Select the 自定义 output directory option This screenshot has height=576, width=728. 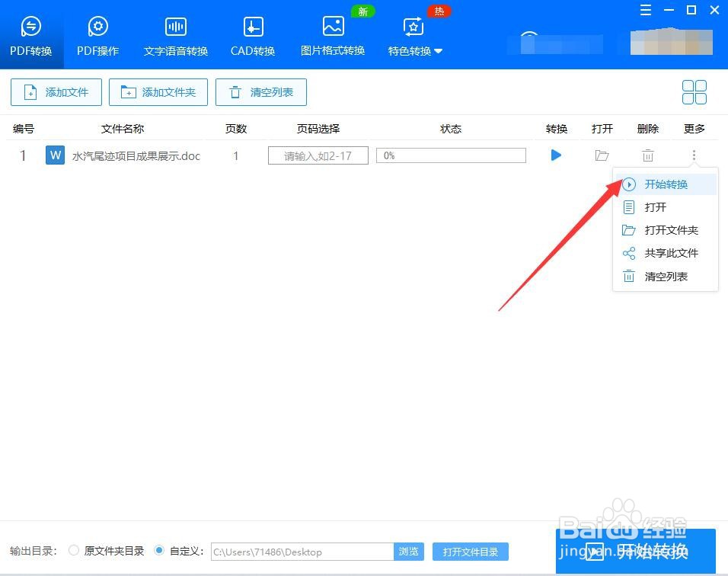click(x=158, y=551)
